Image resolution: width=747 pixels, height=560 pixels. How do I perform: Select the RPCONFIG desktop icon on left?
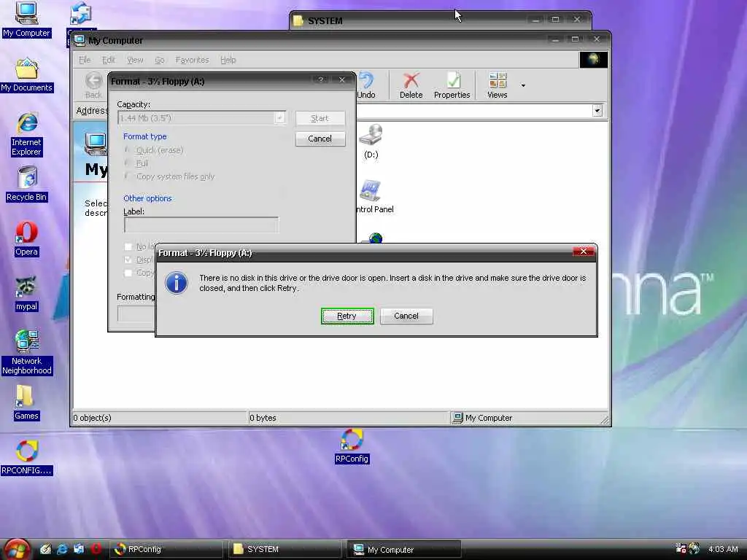pos(26,458)
